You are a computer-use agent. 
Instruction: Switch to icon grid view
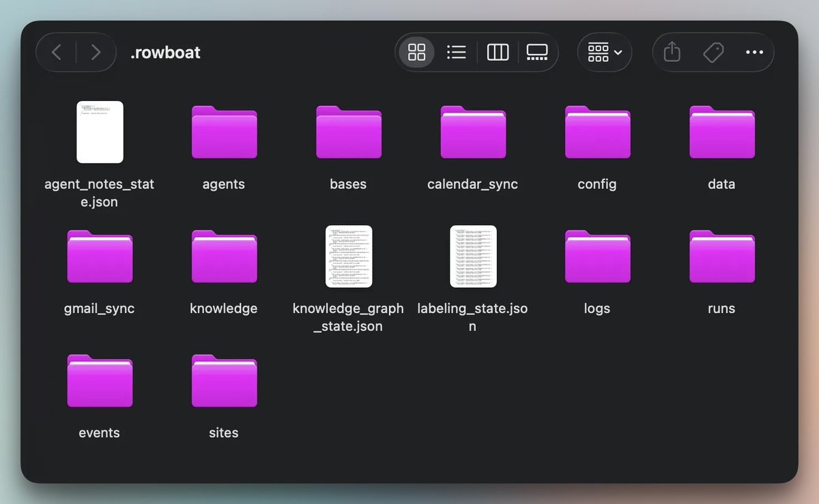click(x=416, y=52)
